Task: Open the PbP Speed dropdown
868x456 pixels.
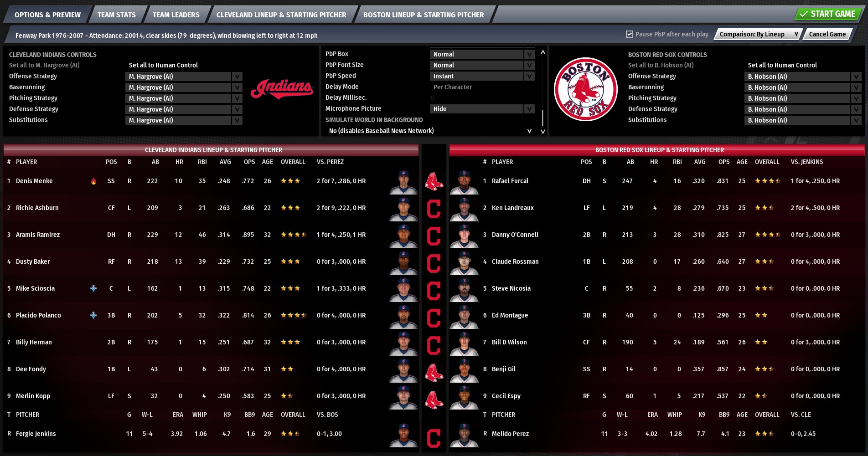Action: [x=482, y=76]
